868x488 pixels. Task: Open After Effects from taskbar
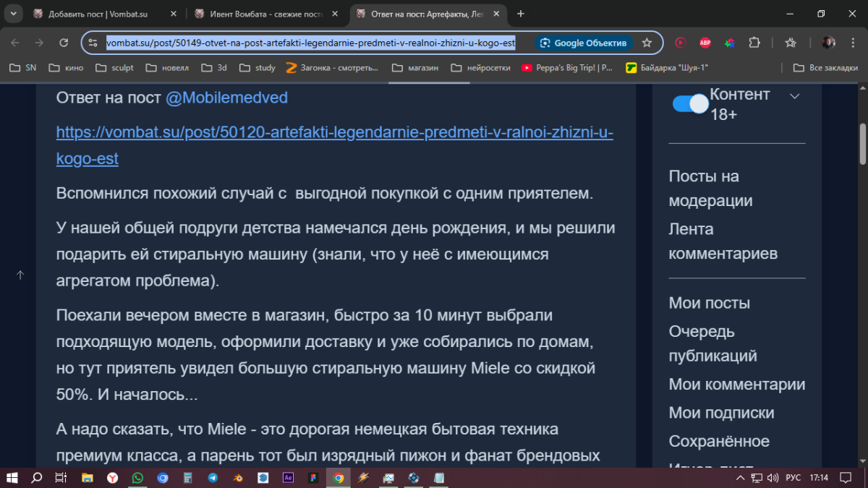tap(288, 478)
